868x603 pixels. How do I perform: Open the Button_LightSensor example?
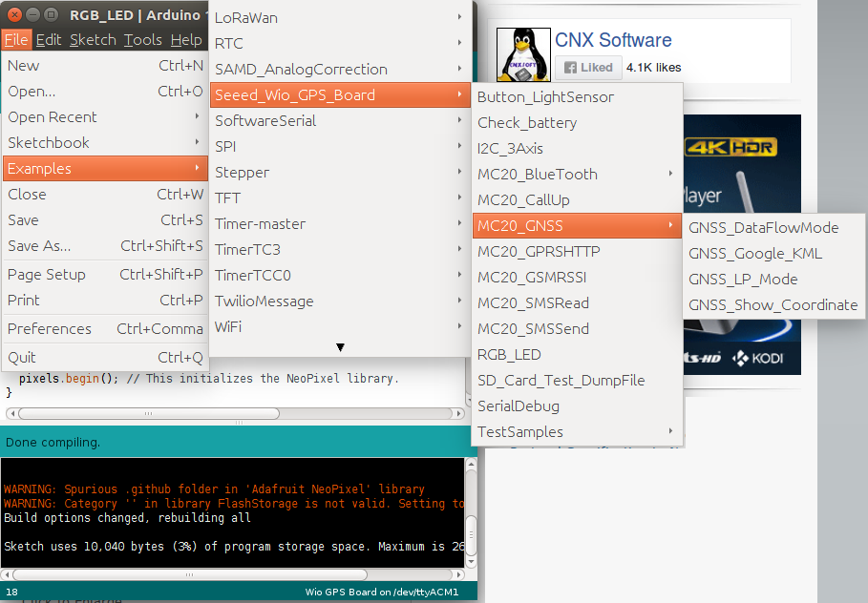pos(577,97)
